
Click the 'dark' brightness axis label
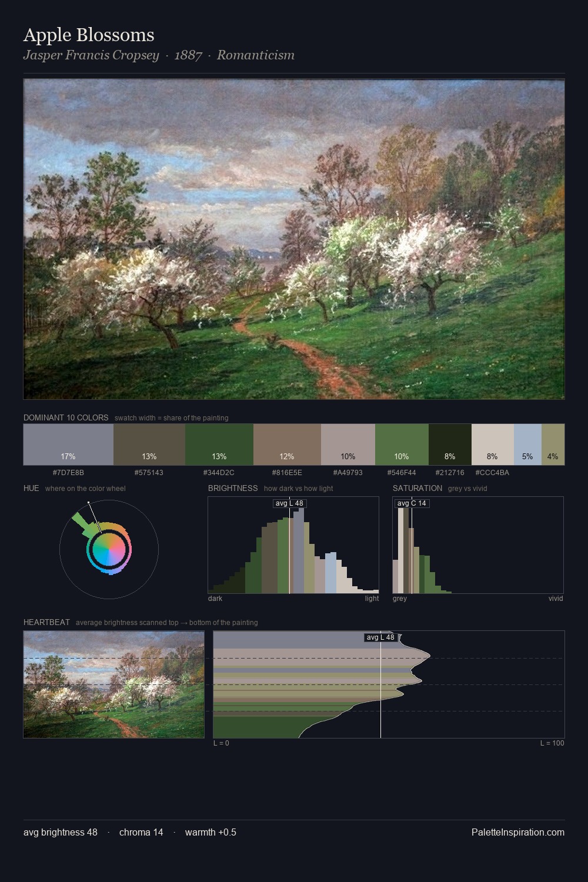[x=215, y=599]
